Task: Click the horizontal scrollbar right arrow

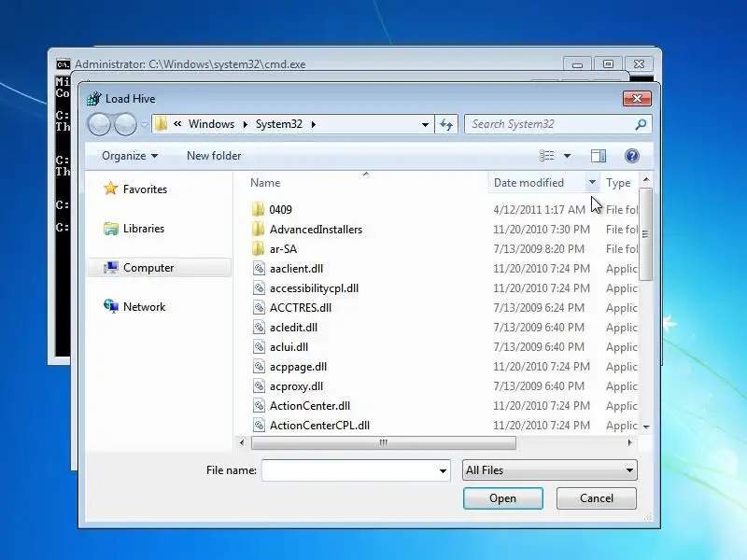Action: (x=629, y=442)
